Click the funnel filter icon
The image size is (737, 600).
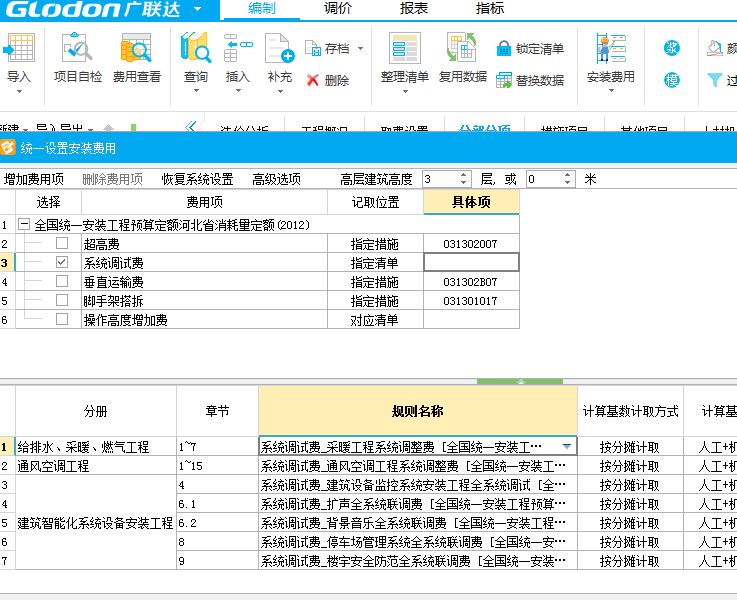tap(714, 80)
